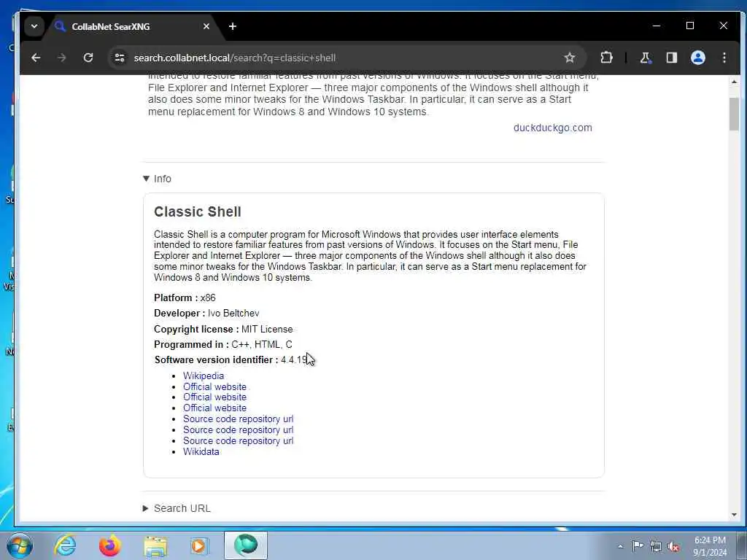The image size is (747, 560).
Task: Go back to the previous page
Action: (x=36, y=58)
